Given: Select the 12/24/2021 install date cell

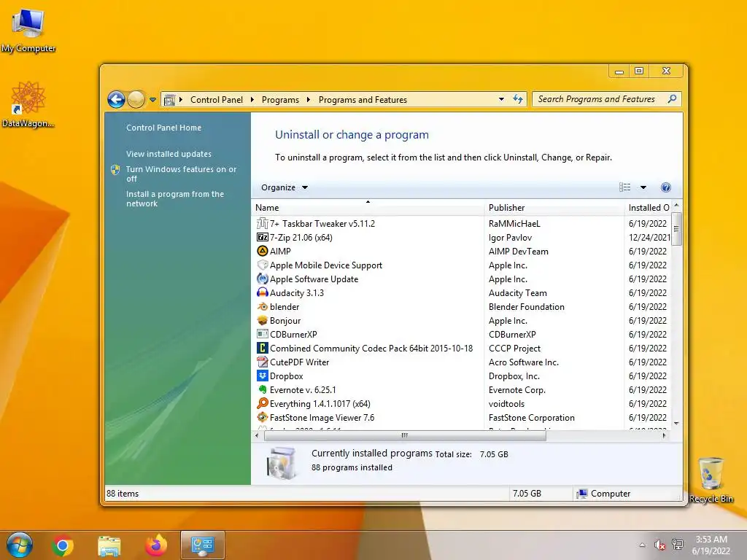Looking at the screenshot, I should tap(649, 237).
